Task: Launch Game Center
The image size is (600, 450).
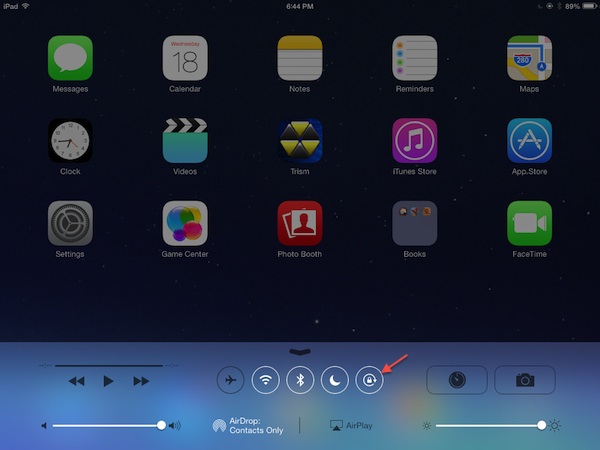Action: point(185,223)
